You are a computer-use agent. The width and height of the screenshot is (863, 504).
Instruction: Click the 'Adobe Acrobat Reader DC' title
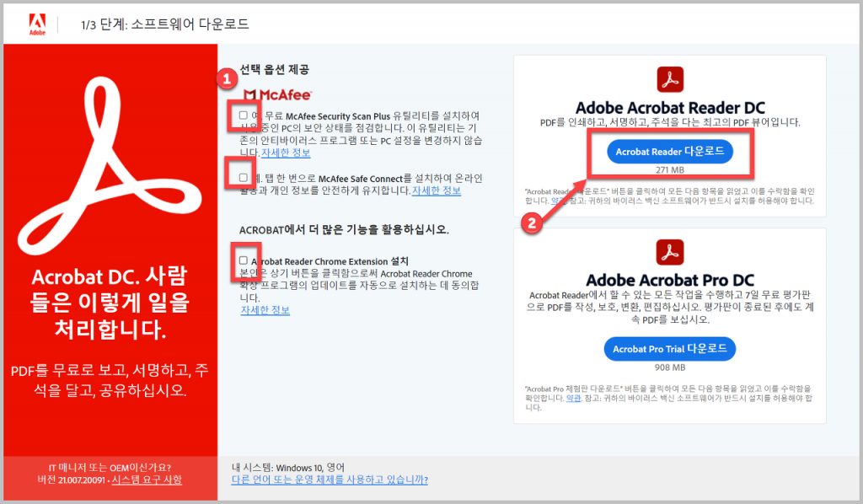tap(670, 107)
